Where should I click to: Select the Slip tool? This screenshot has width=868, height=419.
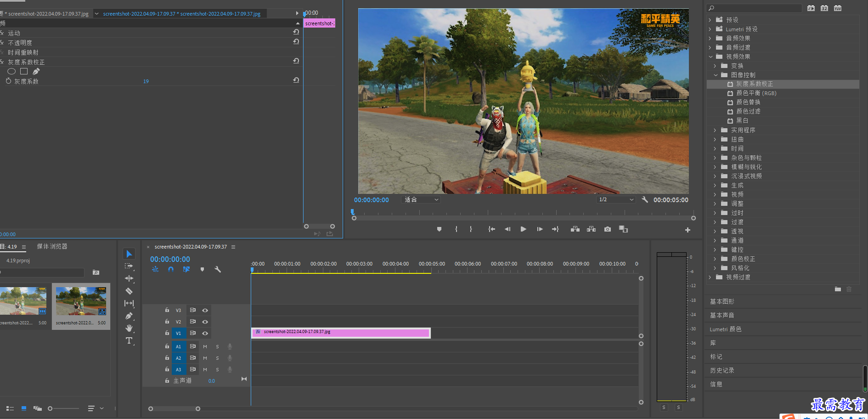(x=129, y=303)
